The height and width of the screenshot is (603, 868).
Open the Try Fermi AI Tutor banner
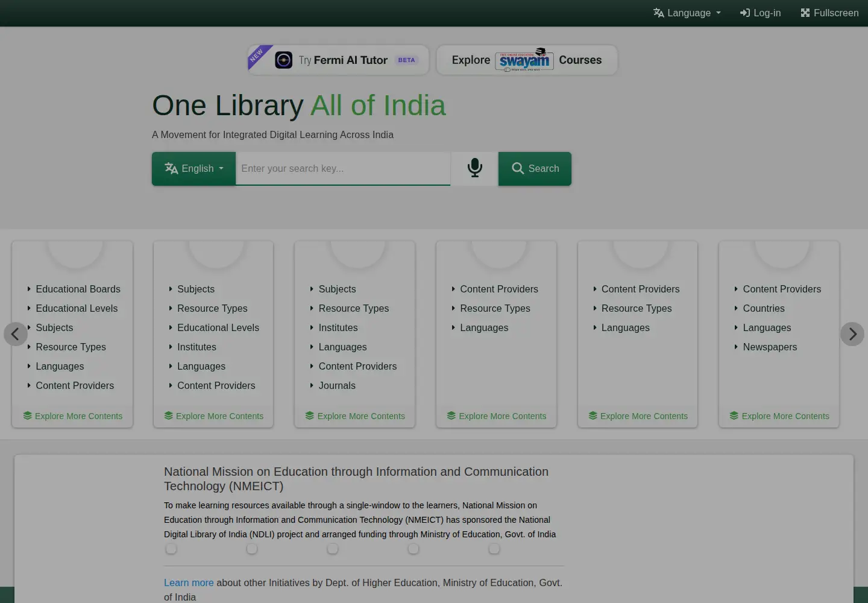[x=338, y=60]
